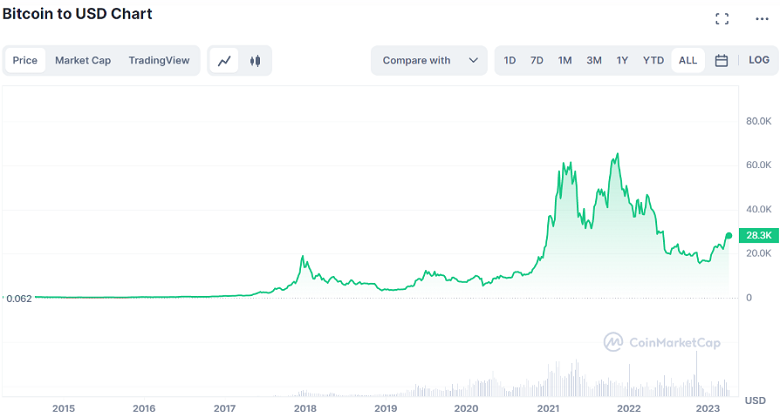Click the CoinMarketCap watermark logo
The height and width of the screenshot is (417, 780).
pyautogui.click(x=663, y=342)
